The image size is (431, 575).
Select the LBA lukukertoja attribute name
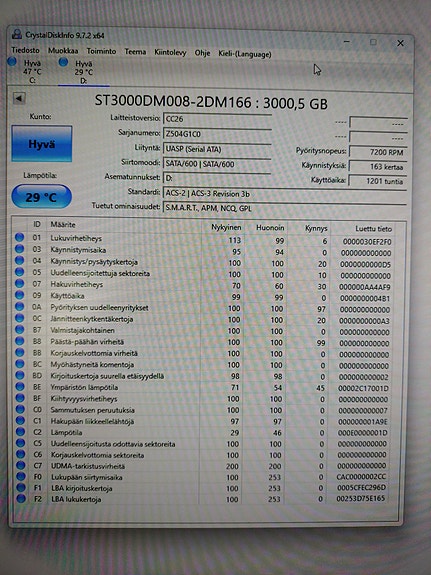[x=76, y=499]
